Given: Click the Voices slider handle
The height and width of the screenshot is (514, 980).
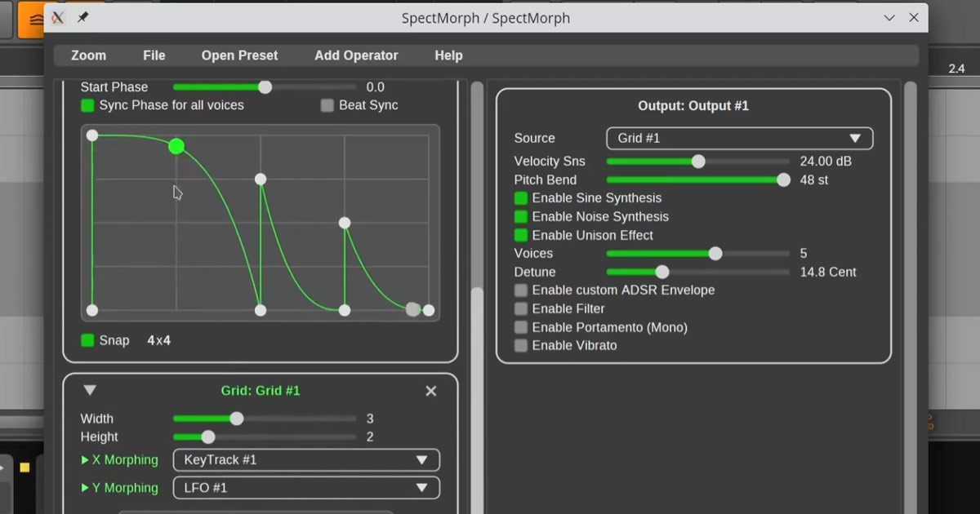Looking at the screenshot, I should 716,253.
